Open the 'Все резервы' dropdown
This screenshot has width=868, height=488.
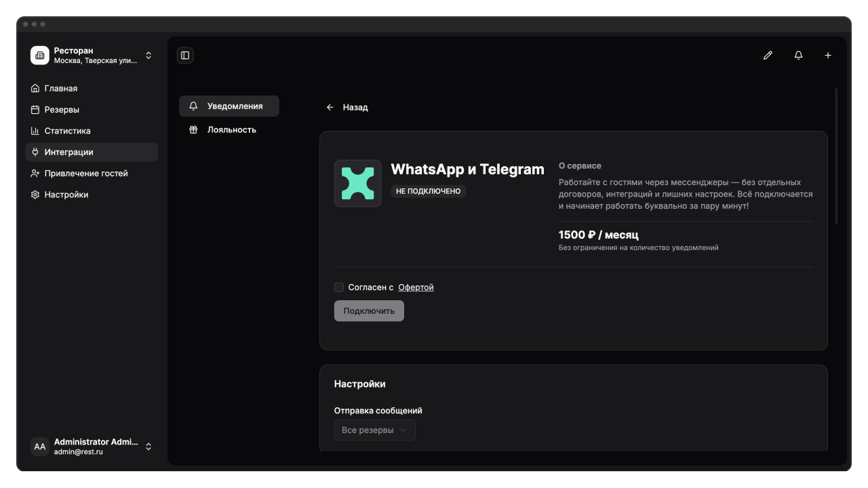click(374, 430)
